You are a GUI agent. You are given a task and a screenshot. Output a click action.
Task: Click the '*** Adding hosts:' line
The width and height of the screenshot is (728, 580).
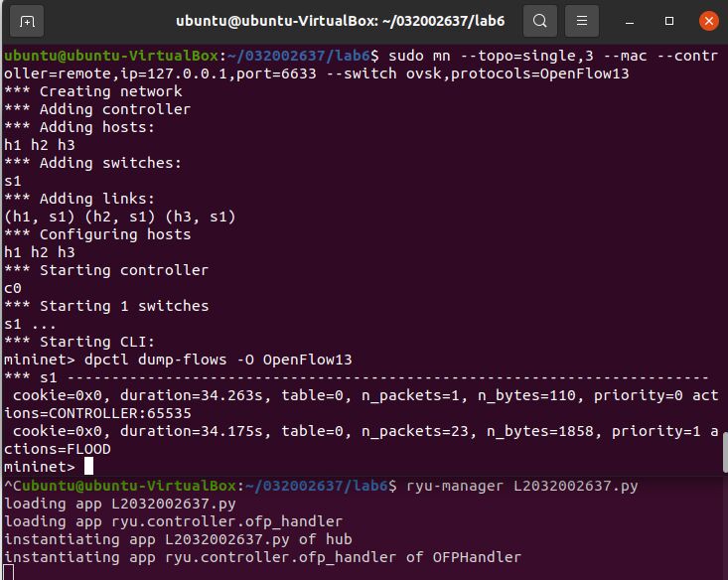(79, 127)
